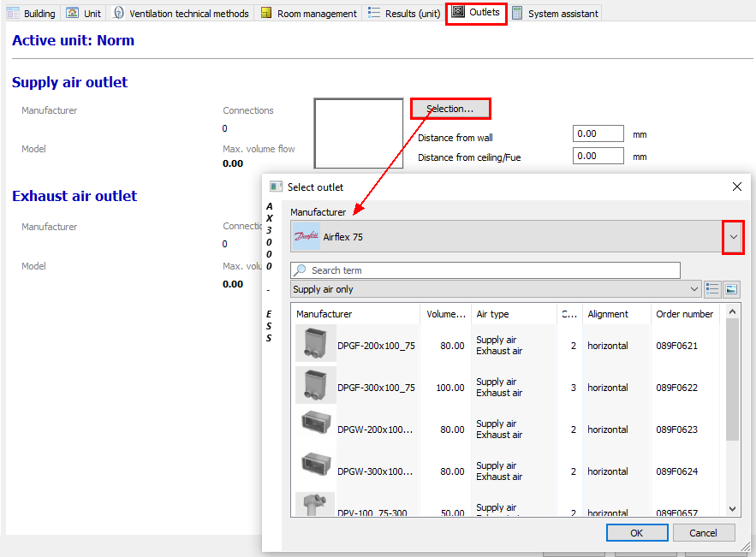
Task: Open the Room management tab
Action: (x=309, y=13)
